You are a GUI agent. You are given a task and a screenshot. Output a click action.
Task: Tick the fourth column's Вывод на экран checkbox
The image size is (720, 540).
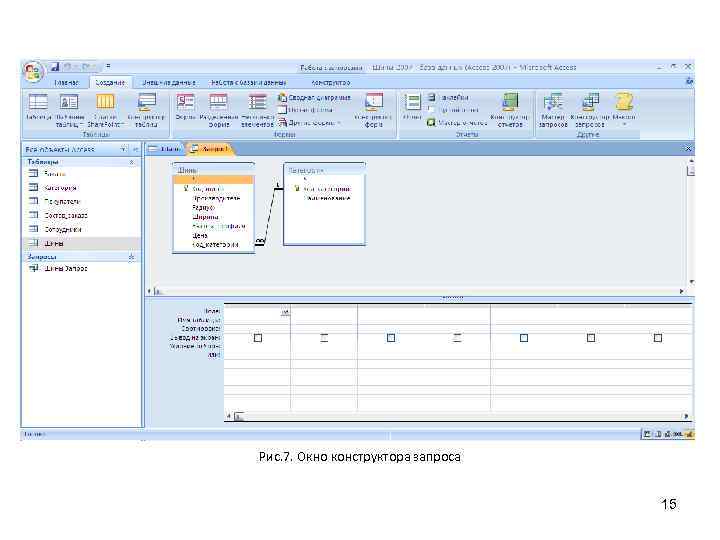tap(457, 338)
